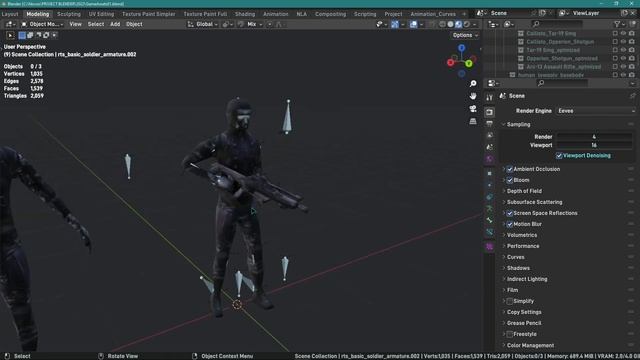Open the Render Engine Eevee dropdown
This screenshot has width=640, height=360.
click(596, 111)
